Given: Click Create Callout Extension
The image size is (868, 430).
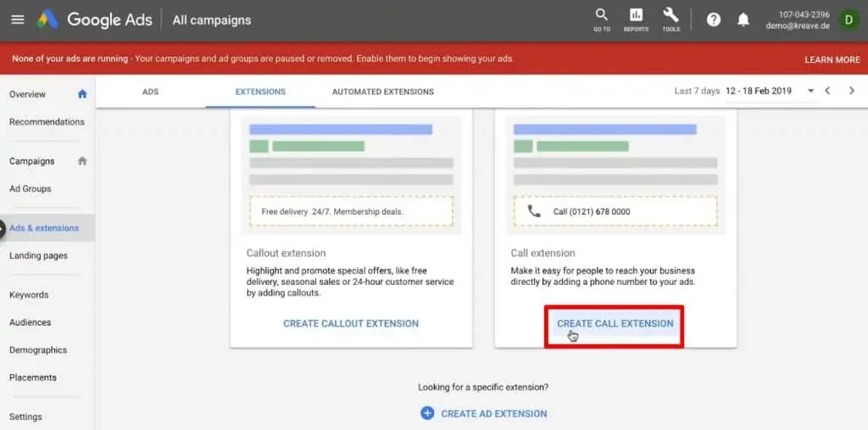Looking at the screenshot, I should pos(351,324).
